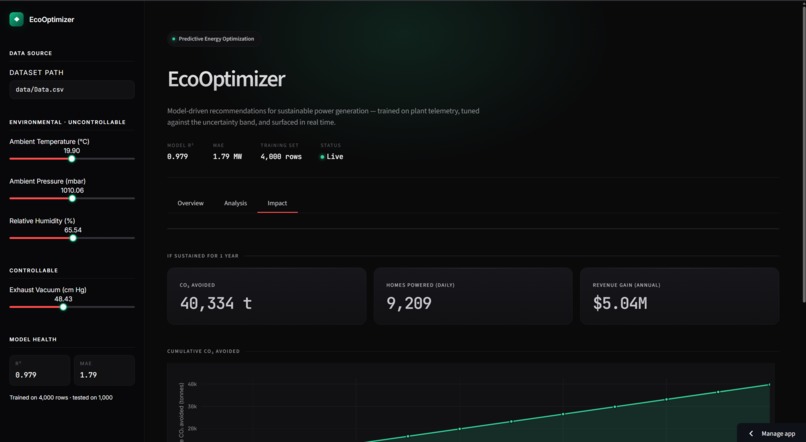Open the Manage app button

771,433
